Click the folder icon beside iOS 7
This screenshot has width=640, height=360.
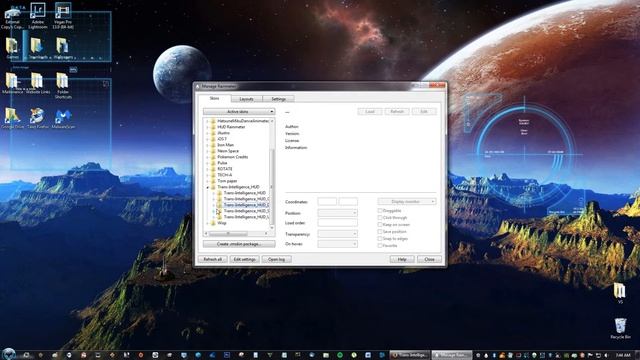[x=213, y=139]
